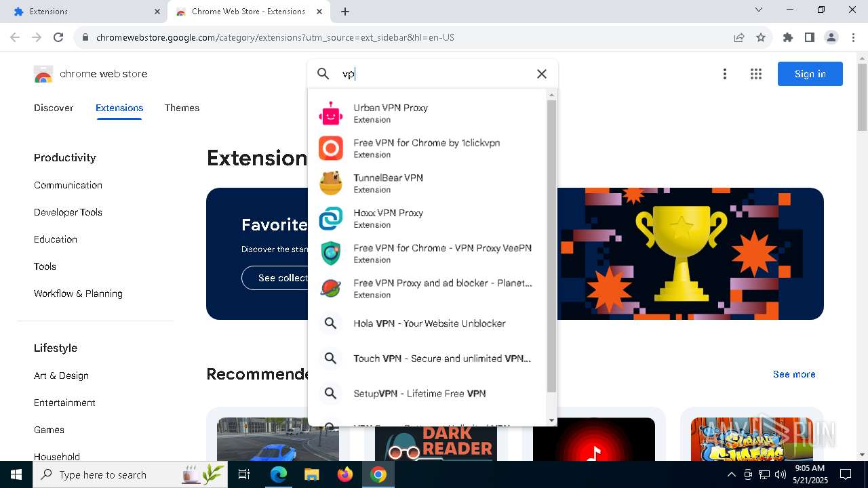Go back to previous page
This screenshot has height=488, width=868.
click(x=15, y=37)
